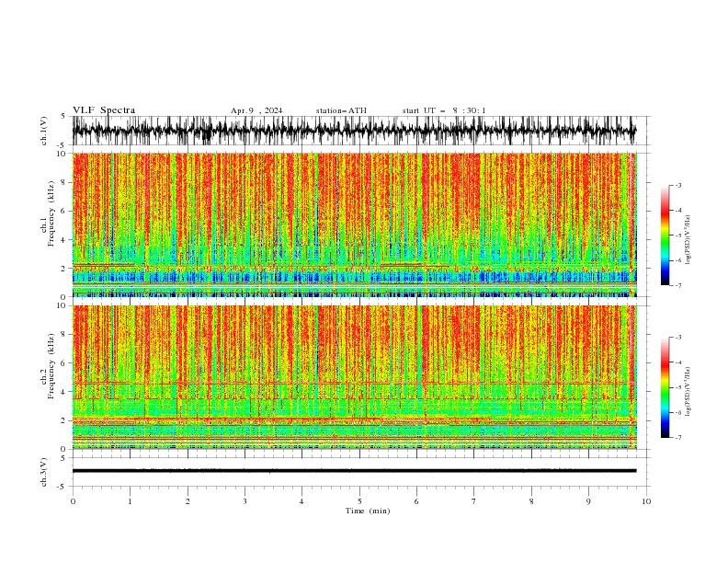The height and width of the screenshot is (563, 728).
Task: Select the "Time (min)" axis label
Action: tap(368, 511)
